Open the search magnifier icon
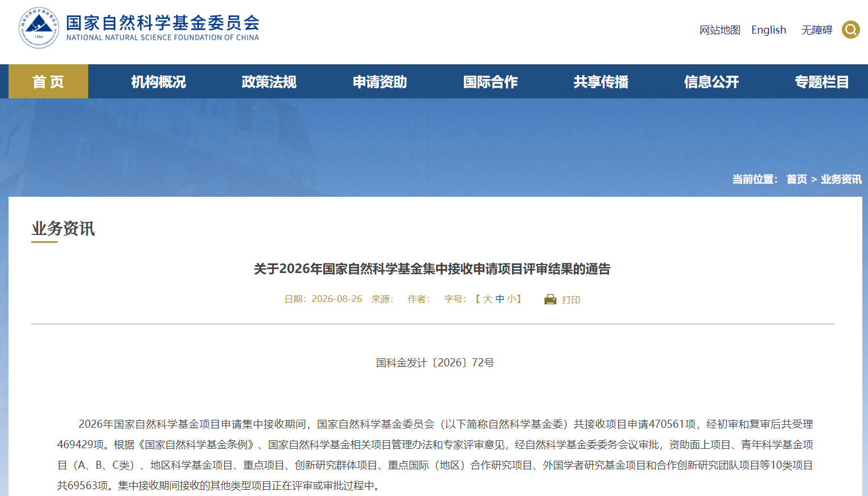This screenshot has height=496, width=868. [x=850, y=30]
